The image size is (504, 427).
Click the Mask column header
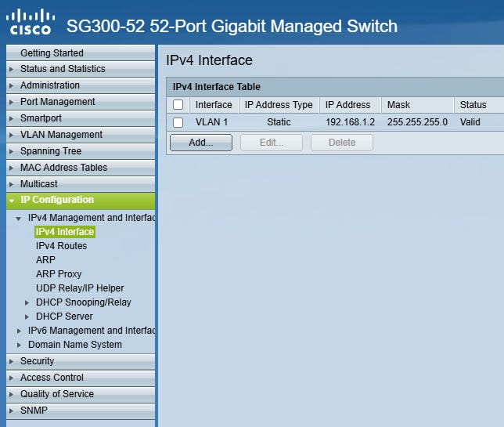pyautogui.click(x=418, y=105)
